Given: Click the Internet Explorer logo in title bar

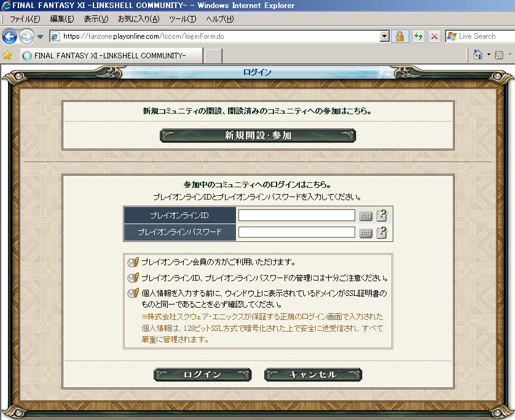Looking at the screenshot, I should tap(6, 6).
